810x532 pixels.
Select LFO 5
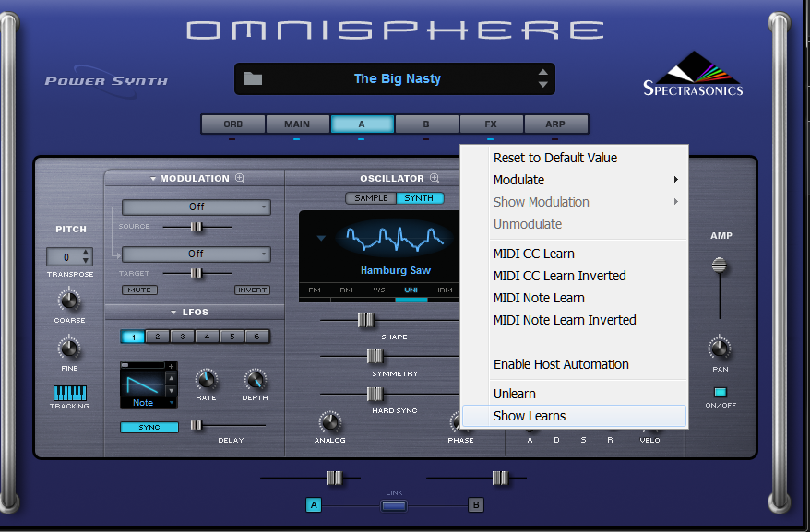click(x=232, y=337)
